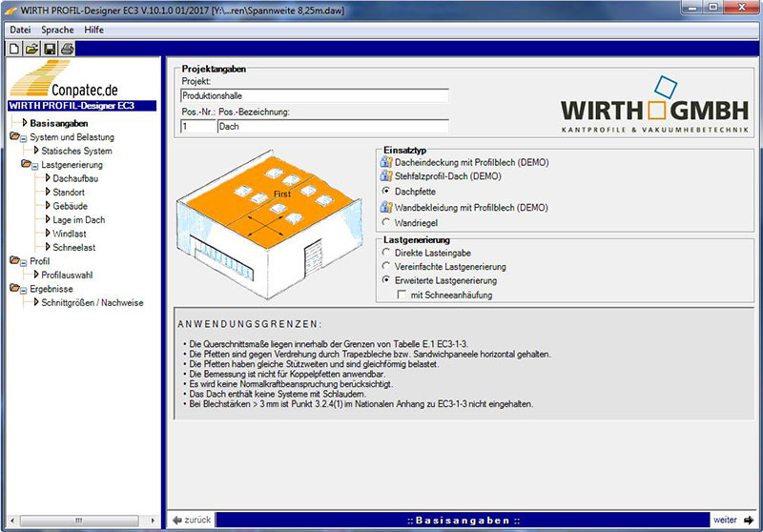Click the Print toolbar icon
Screen dimensions: 763x532
point(67,48)
